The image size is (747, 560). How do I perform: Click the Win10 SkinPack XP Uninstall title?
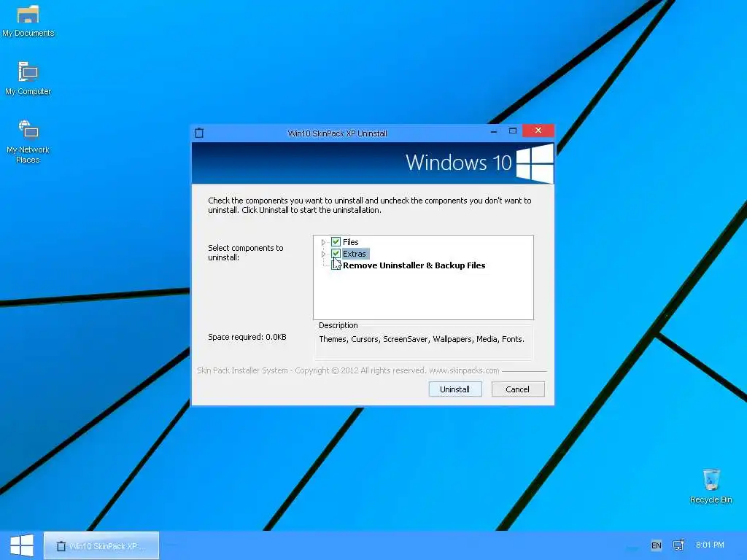pos(337,133)
